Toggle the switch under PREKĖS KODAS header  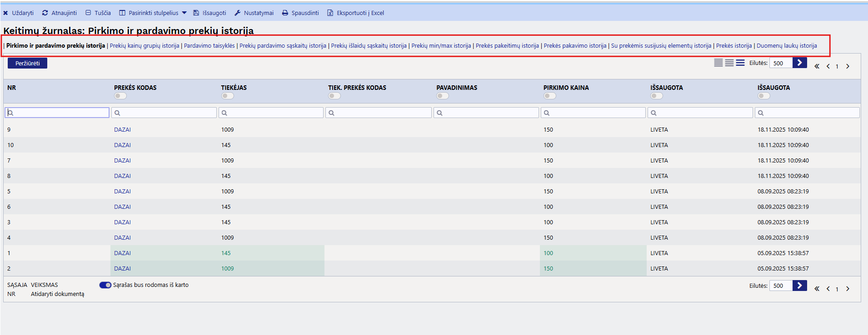pyautogui.click(x=120, y=96)
